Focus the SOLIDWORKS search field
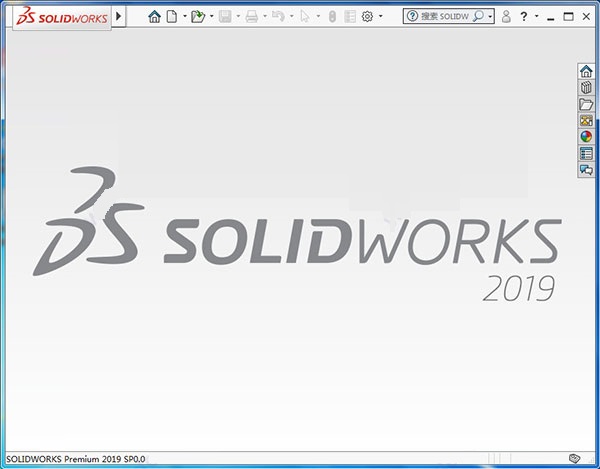Screen dimensions: 600x469 [x=445, y=16]
